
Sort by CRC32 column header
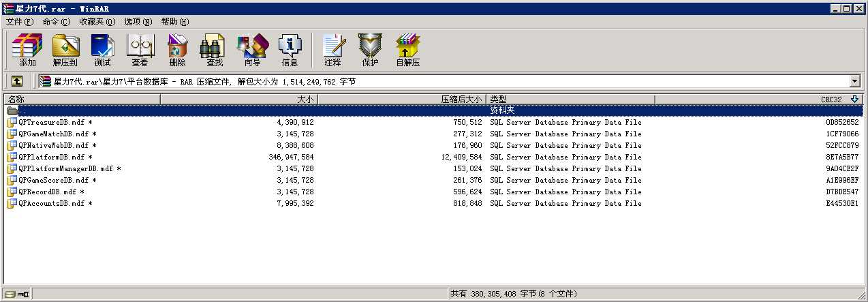759,100
